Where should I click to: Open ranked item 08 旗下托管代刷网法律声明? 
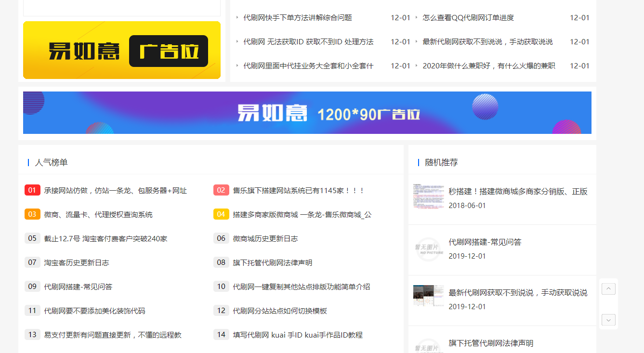pos(273,263)
